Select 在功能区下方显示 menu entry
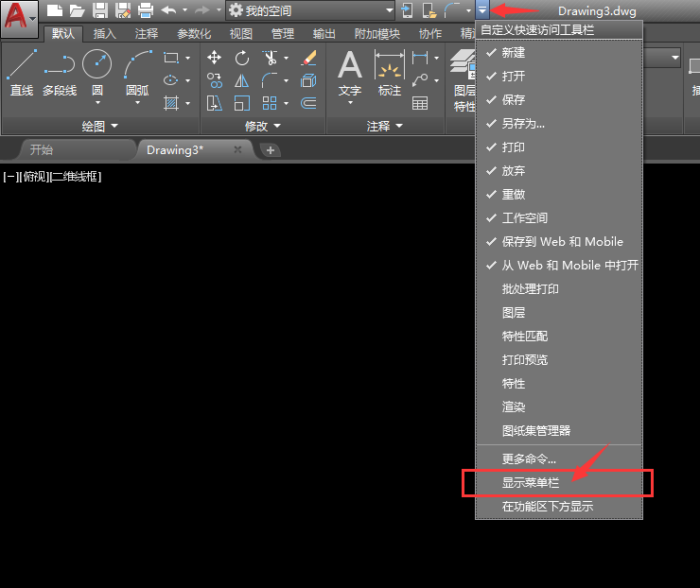The height and width of the screenshot is (588, 700). tap(559, 507)
